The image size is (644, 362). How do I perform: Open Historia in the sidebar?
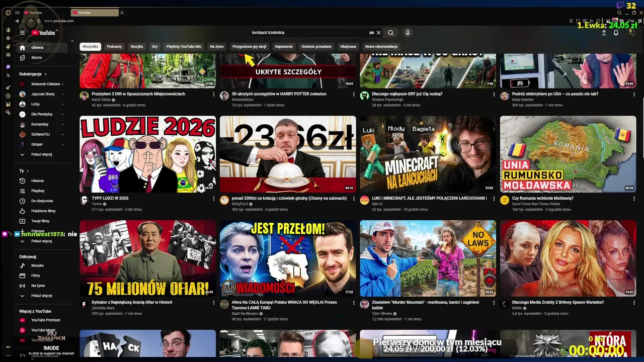41,181
